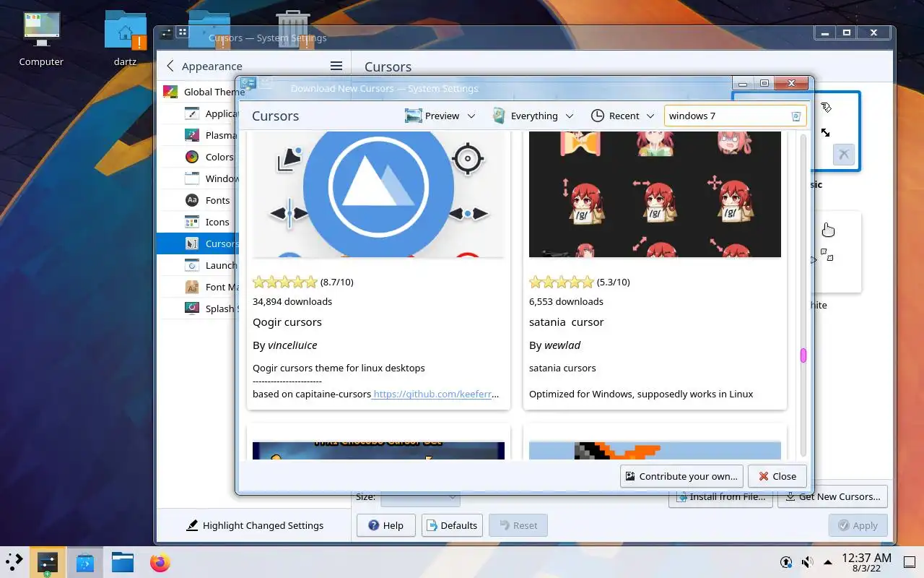Click the System Settings window menu icon
This screenshot has height=578, width=924.
(166, 33)
